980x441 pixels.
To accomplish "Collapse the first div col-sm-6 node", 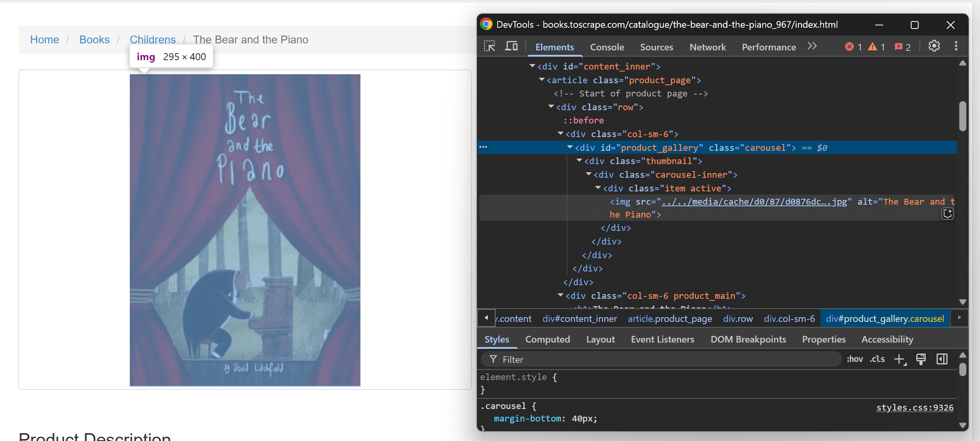I will pyautogui.click(x=561, y=133).
